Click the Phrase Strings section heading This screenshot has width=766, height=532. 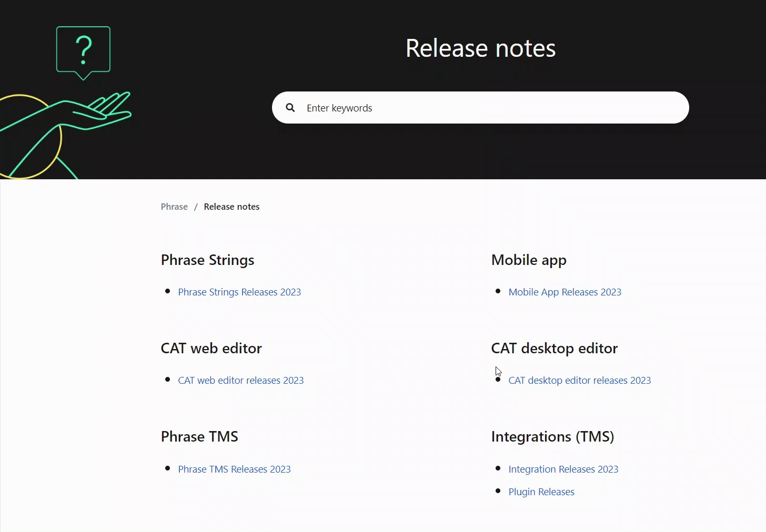pos(207,260)
